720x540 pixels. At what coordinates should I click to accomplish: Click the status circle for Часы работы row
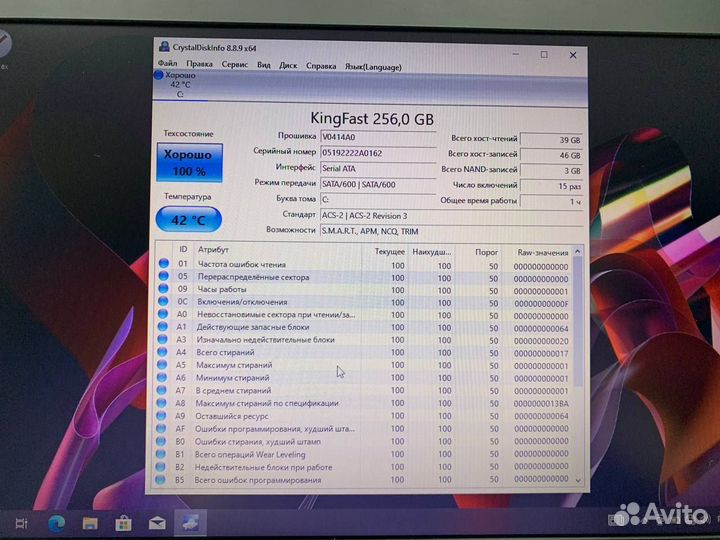[x=164, y=290]
